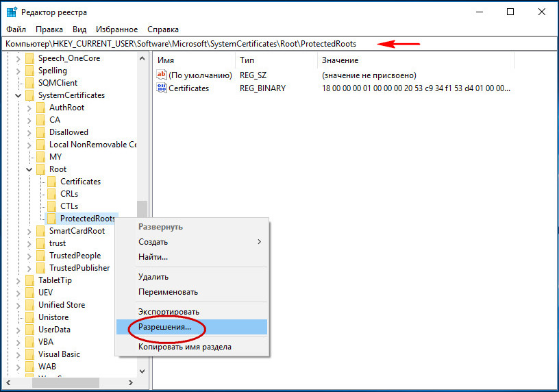Viewport: 559px width, 392px height.
Task: Choose Разрешения... in context menu
Action: coord(192,327)
